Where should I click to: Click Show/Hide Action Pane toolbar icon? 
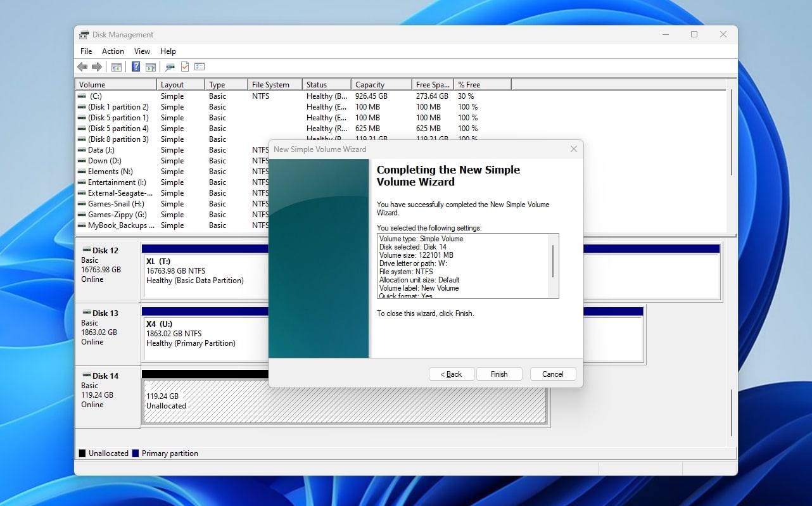(x=151, y=66)
